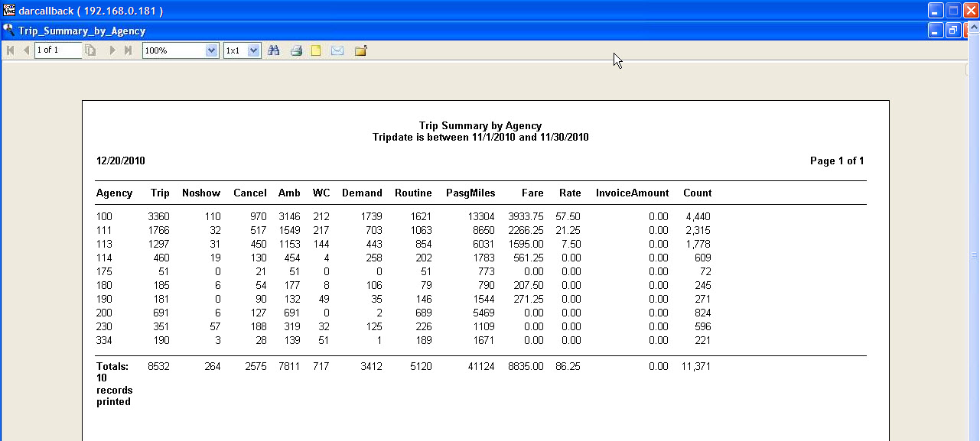Click the 'Noshow' column header
The height and width of the screenshot is (441, 980).
point(201,193)
